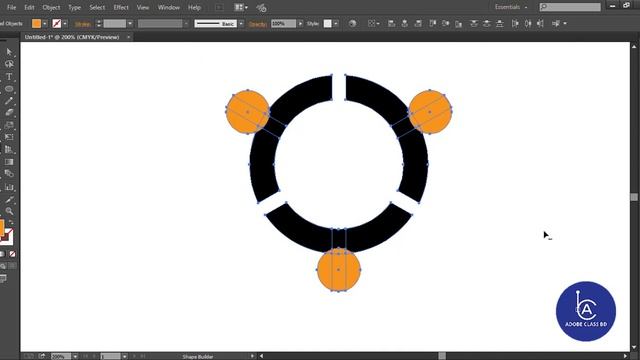Swap fill and stroke colors in toolbox
The image size is (640, 360).
pyautogui.click(x=11, y=223)
